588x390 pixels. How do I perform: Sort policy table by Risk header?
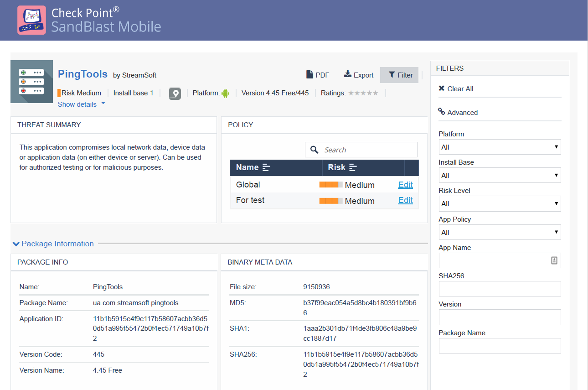363,168
